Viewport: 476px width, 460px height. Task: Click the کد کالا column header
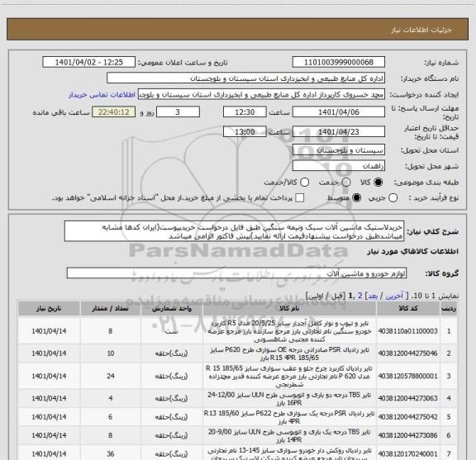[408, 308]
